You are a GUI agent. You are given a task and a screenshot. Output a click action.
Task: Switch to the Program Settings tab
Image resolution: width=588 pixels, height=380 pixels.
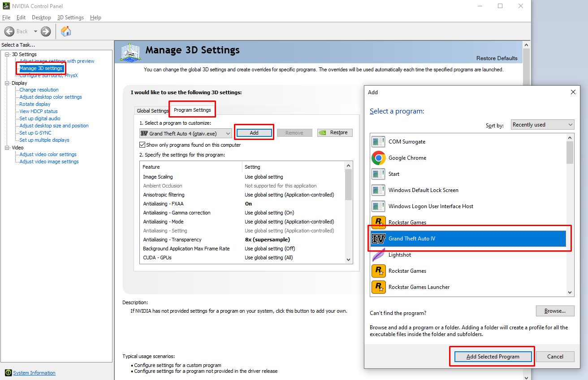[x=192, y=110]
